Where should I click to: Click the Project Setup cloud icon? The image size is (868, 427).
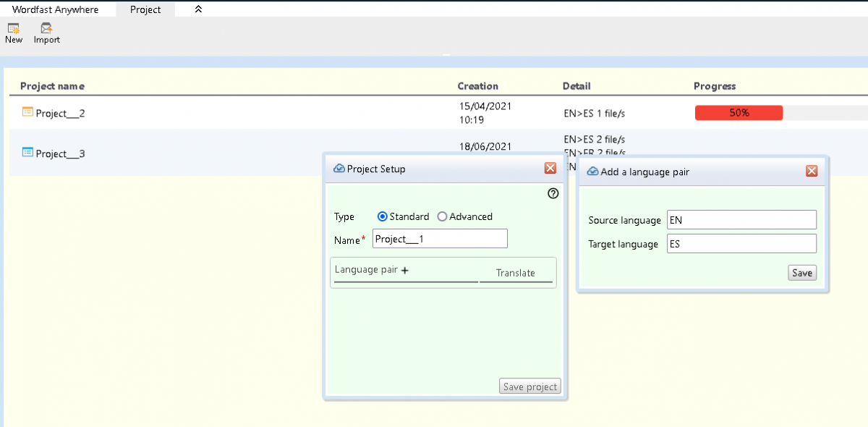(x=338, y=169)
